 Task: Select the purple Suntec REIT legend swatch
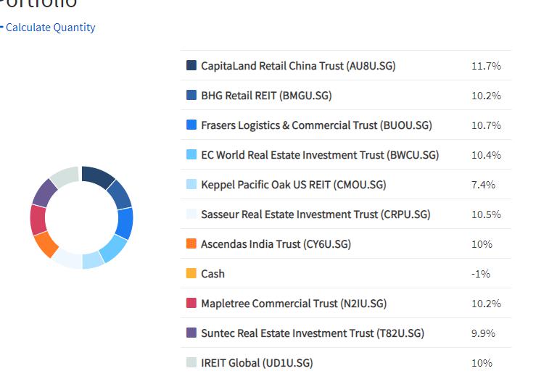[191, 333]
